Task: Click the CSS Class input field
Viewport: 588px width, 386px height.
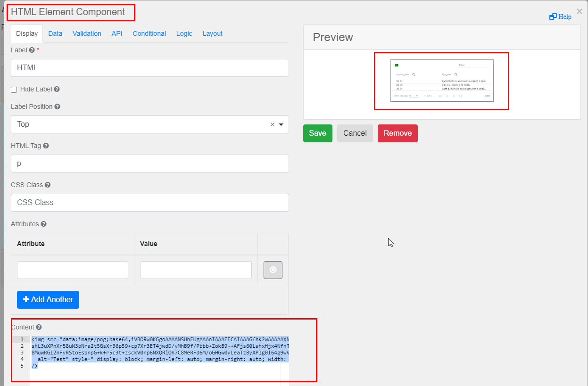Action: tap(149, 203)
